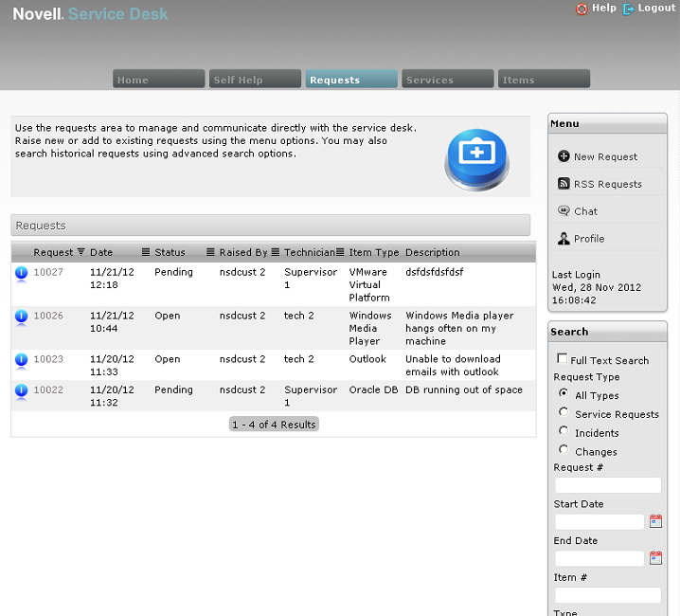The height and width of the screenshot is (616, 680).
Task: Select the Changes radio button
Action: (564, 449)
